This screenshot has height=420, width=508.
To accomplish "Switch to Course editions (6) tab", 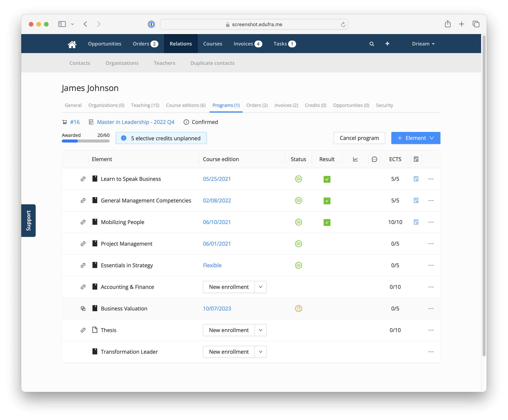I will 186,105.
